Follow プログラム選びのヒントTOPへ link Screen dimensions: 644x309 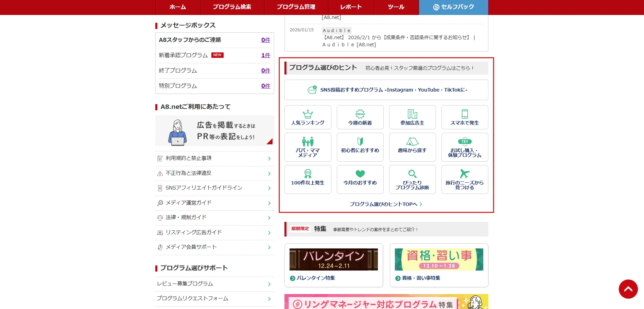coord(386,204)
